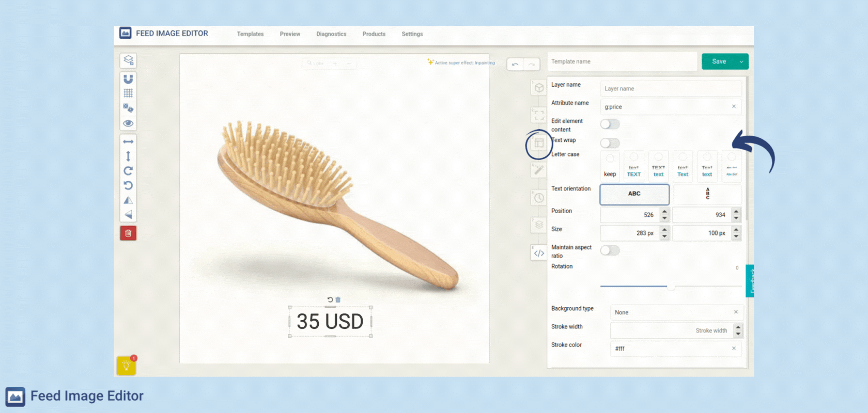Open the code brackets panel icon
868x413 pixels.
coord(539,253)
